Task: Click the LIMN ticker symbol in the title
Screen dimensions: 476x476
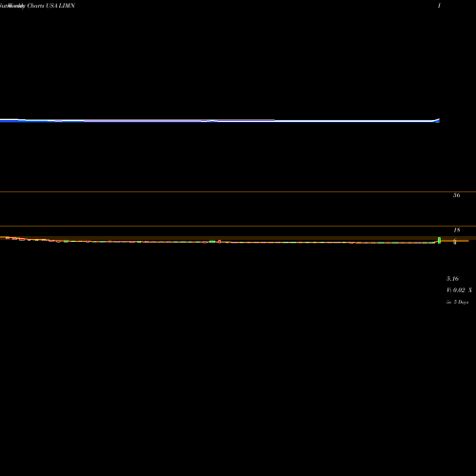Action: coord(67,6)
